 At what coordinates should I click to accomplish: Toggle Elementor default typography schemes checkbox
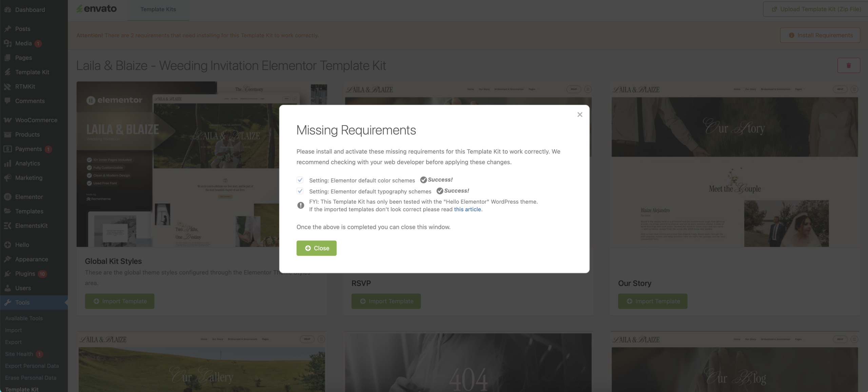coord(300,191)
